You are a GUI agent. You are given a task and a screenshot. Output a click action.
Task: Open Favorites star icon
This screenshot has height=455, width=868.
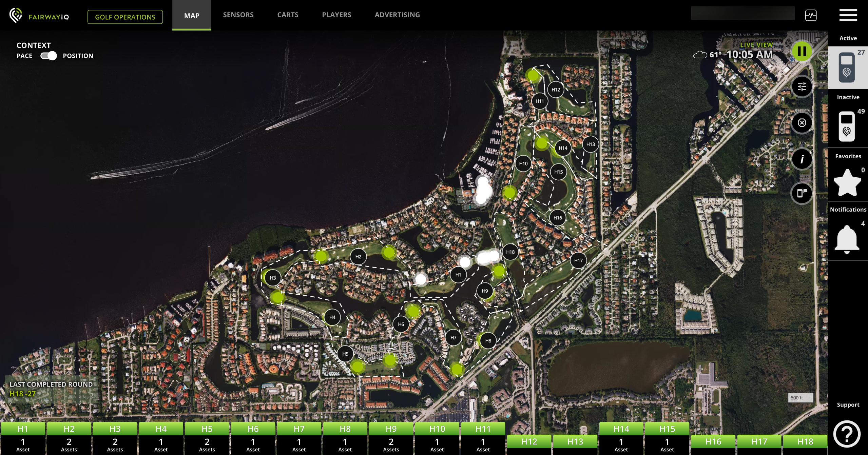(847, 182)
